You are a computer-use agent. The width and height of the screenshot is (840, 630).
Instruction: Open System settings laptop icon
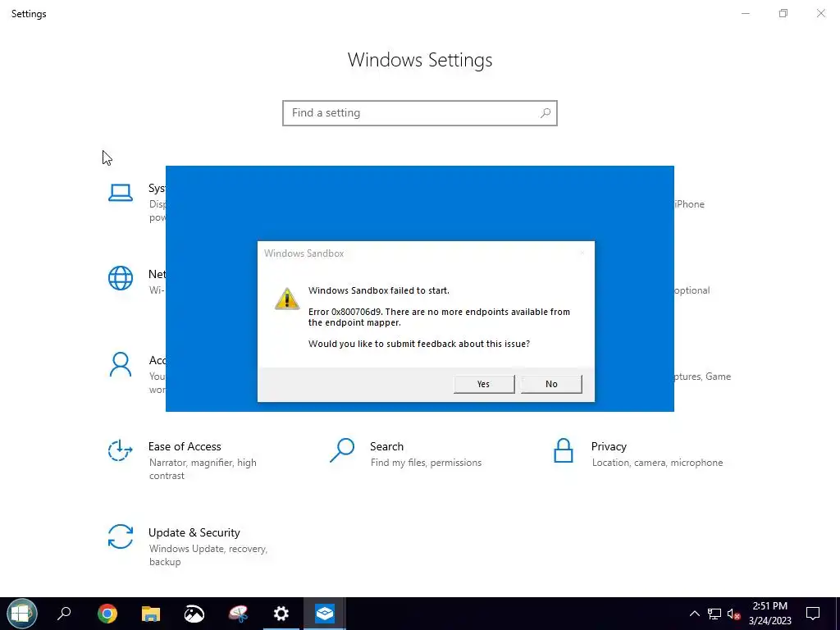pyautogui.click(x=120, y=192)
